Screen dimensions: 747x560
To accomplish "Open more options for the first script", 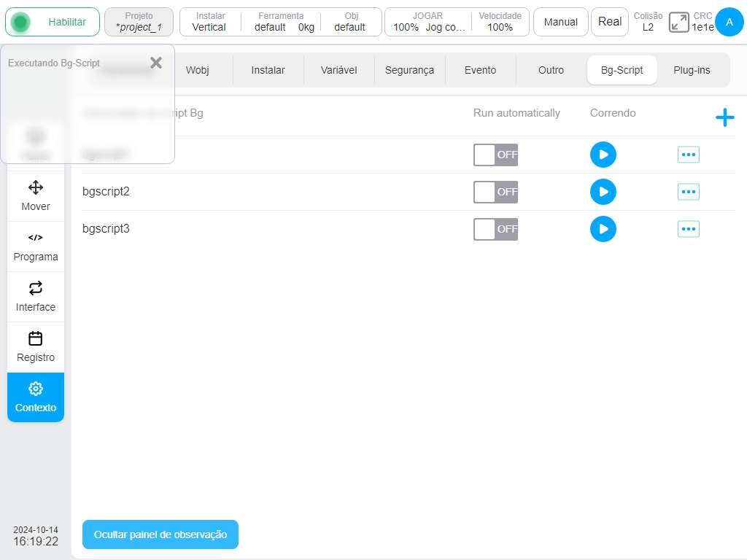I will 689,155.
